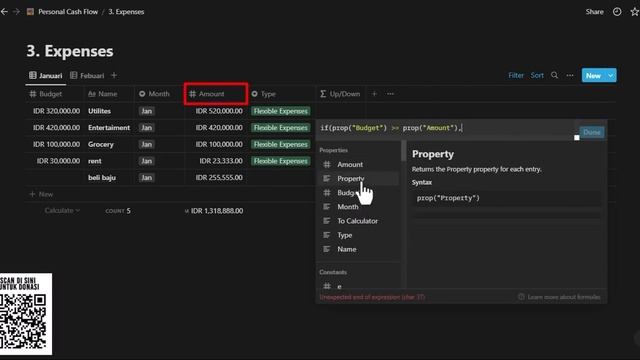Click amount cell IDR 520,000.00
The width and height of the screenshot is (640, 360).
pos(219,111)
